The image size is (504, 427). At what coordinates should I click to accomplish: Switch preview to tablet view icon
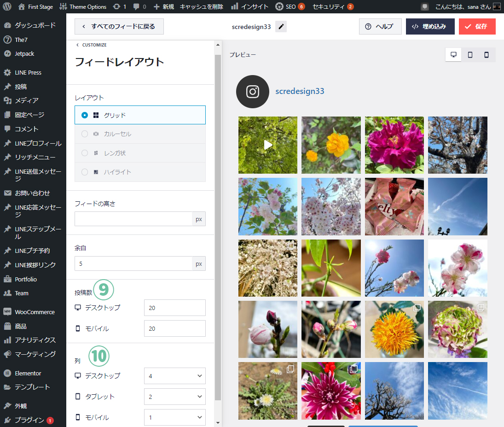click(470, 55)
